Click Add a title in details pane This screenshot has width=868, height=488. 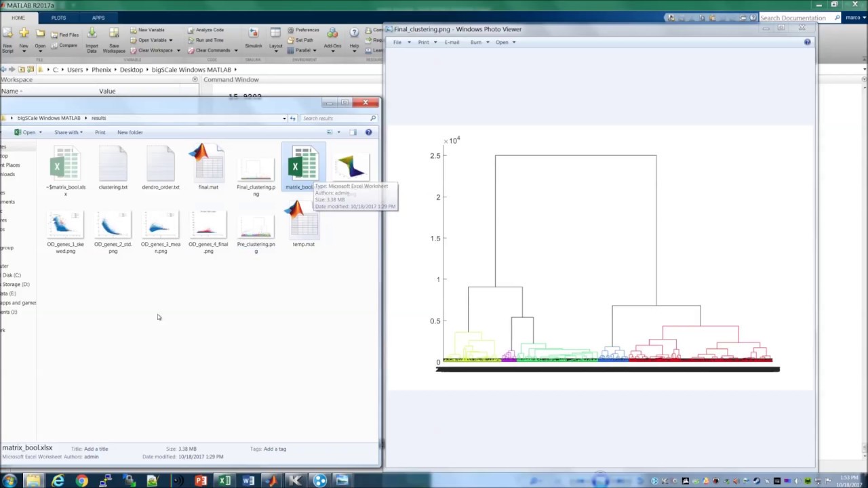pos(96,449)
